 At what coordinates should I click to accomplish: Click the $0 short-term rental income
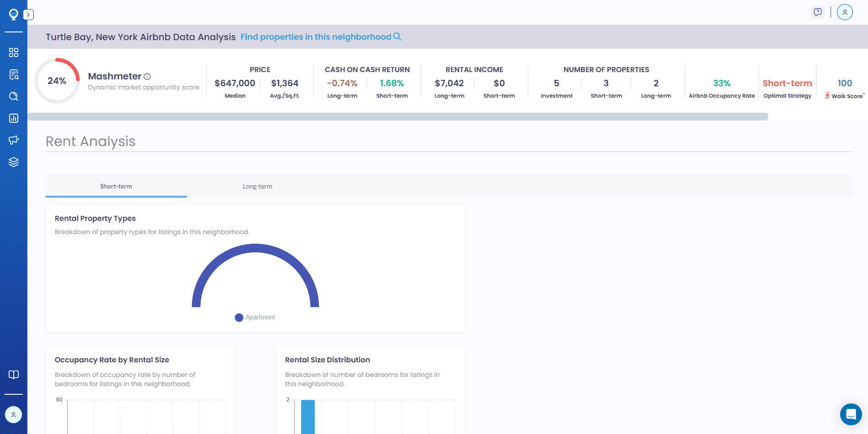tap(499, 83)
